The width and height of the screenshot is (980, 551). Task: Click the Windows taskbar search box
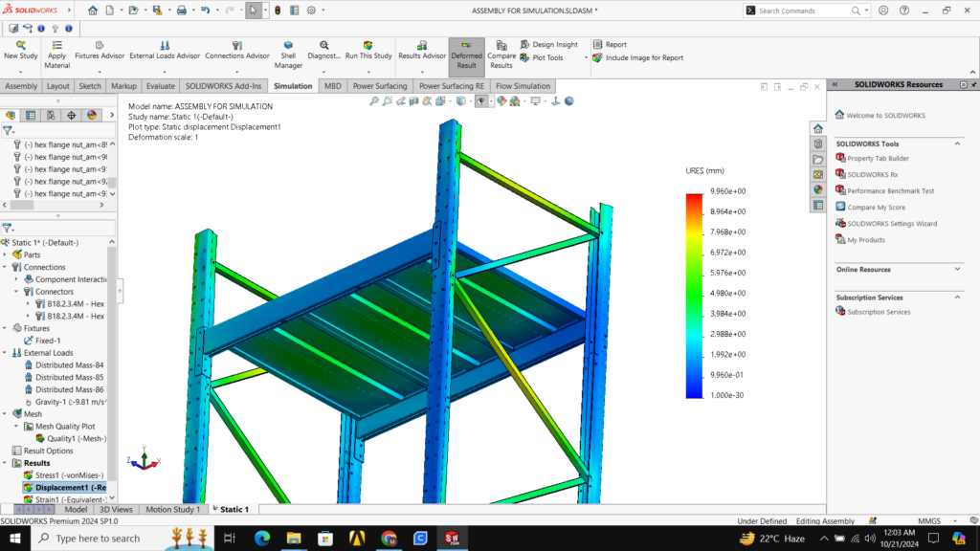(x=96, y=539)
